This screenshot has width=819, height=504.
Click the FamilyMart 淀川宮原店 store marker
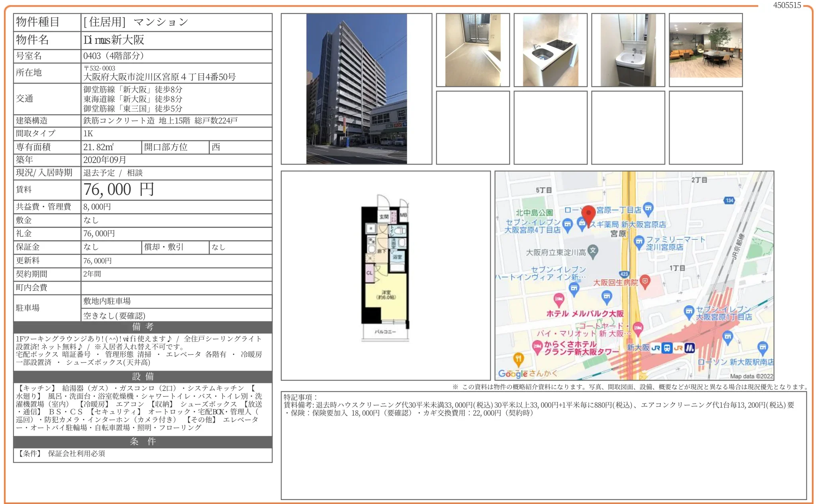(x=639, y=241)
